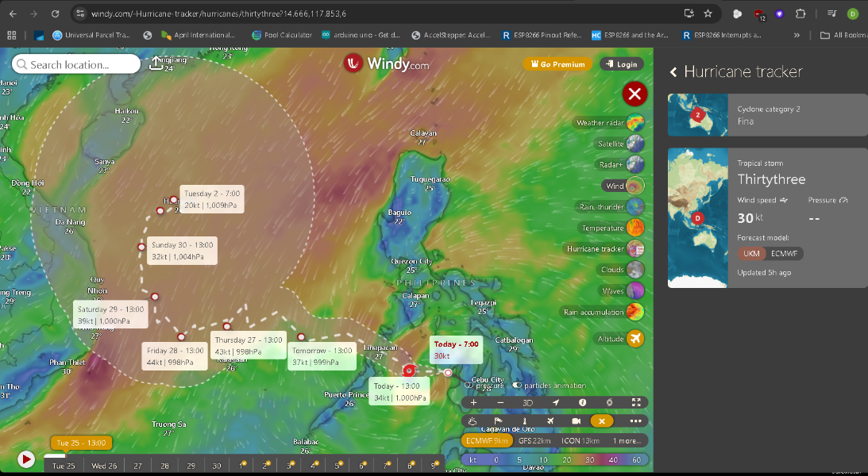
Task: Click the Go Premium button
Action: (x=557, y=64)
